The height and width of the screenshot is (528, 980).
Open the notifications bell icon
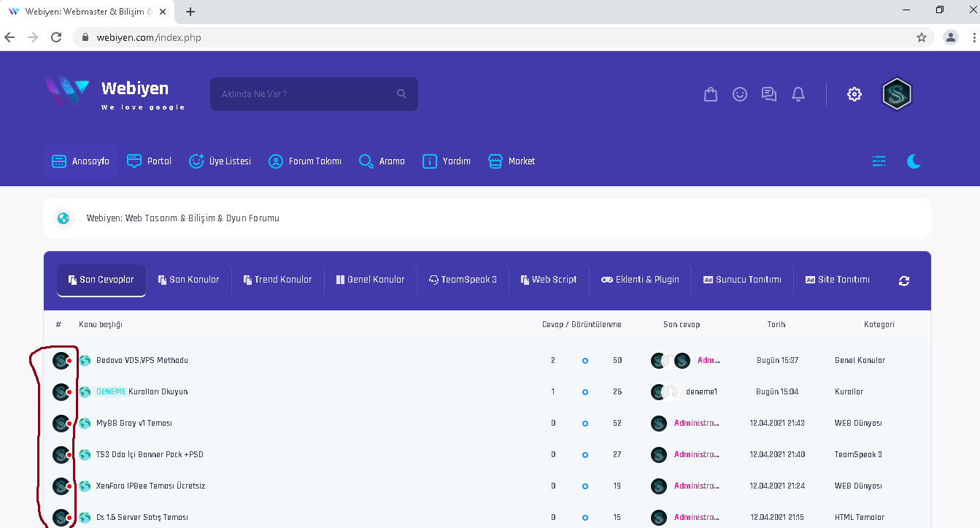pyautogui.click(x=798, y=94)
